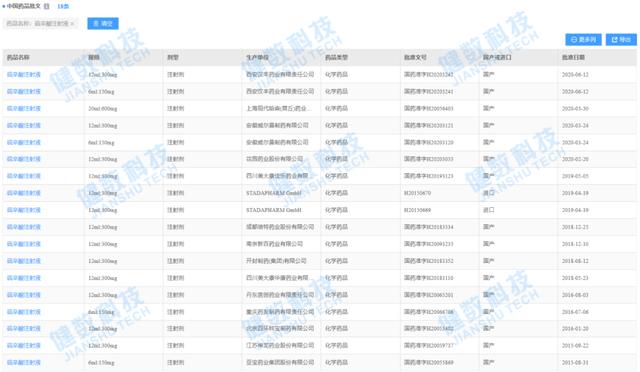Open drug link in 安徽威尔曼 12ml:300mg row
The image size is (640, 372).
tap(24, 125)
